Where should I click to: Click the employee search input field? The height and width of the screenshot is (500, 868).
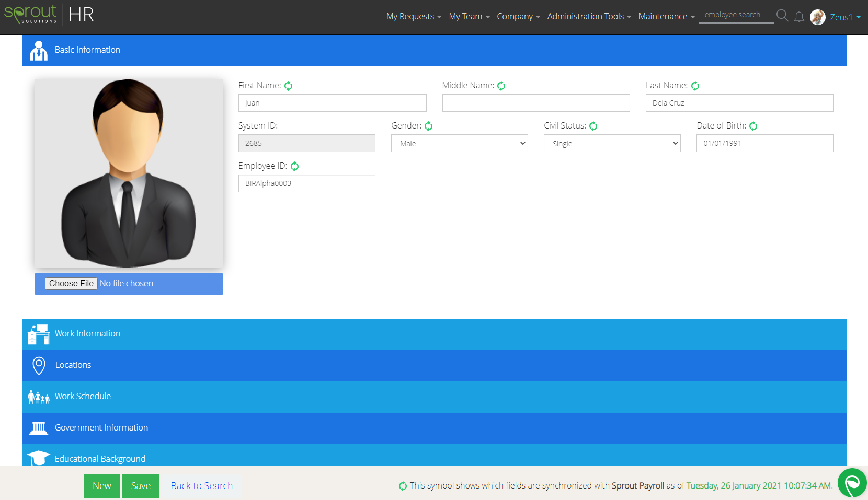coord(735,15)
